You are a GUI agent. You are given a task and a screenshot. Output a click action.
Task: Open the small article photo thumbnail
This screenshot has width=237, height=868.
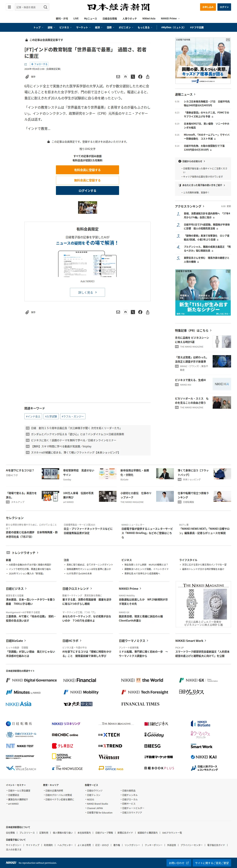[x=87, y=207]
